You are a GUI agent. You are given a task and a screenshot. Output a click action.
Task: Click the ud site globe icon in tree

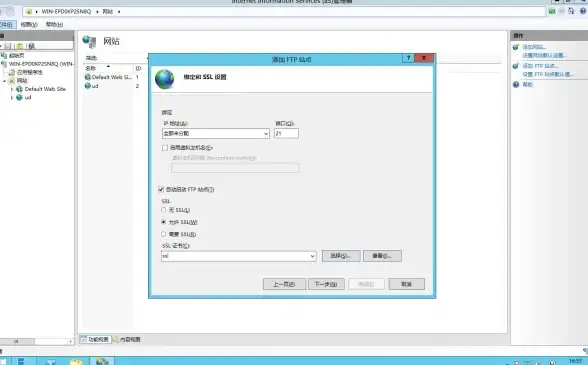click(19, 98)
